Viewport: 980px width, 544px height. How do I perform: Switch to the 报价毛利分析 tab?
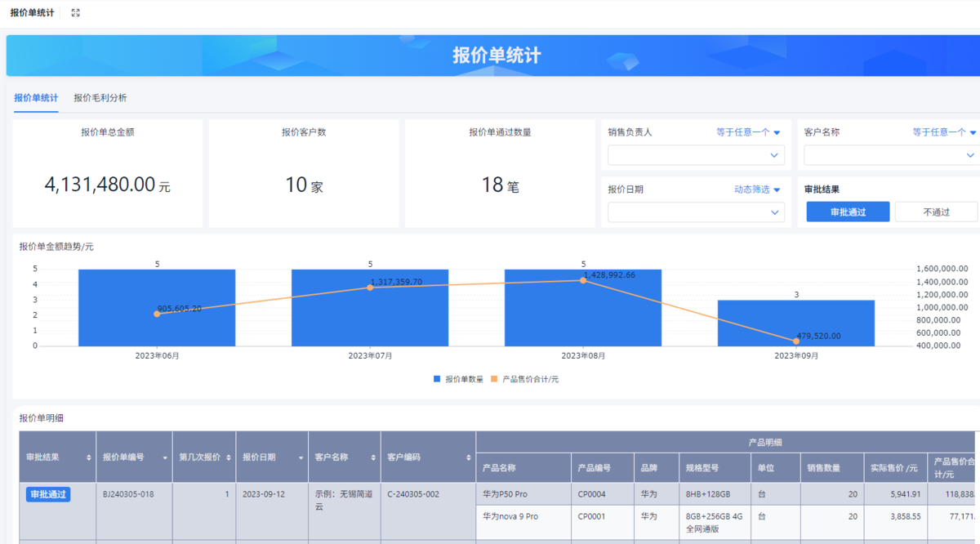(x=100, y=98)
